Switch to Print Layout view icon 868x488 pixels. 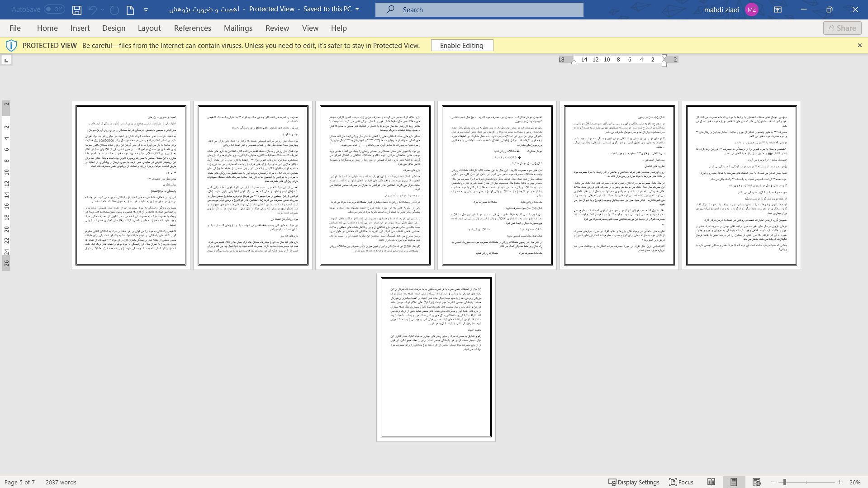[734, 482]
